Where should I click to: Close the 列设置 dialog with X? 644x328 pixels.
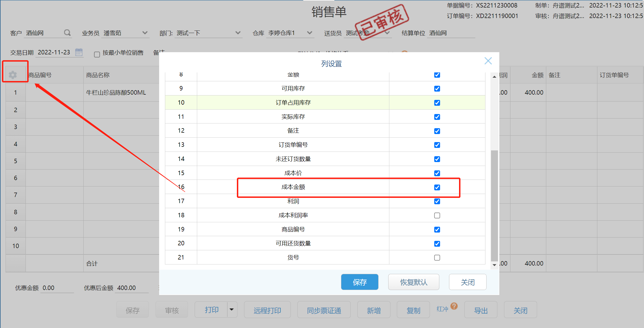pyautogui.click(x=488, y=61)
